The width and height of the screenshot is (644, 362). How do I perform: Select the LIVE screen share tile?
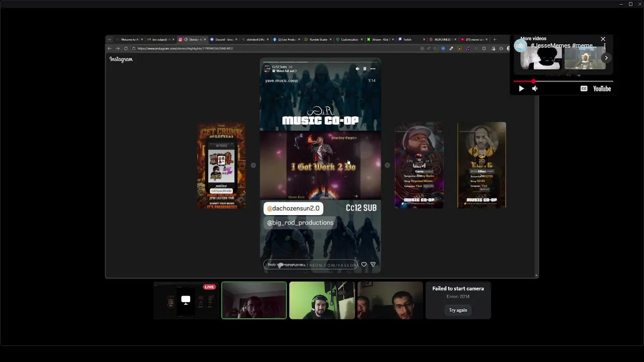pyautogui.click(x=186, y=300)
